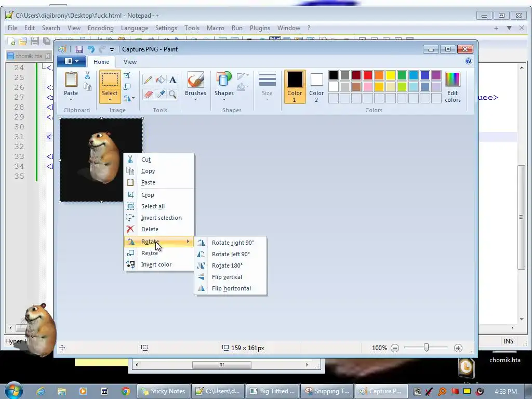Expand the Brushes dropdown arrow
The width and height of the screenshot is (532, 399).
click(195, 99)
